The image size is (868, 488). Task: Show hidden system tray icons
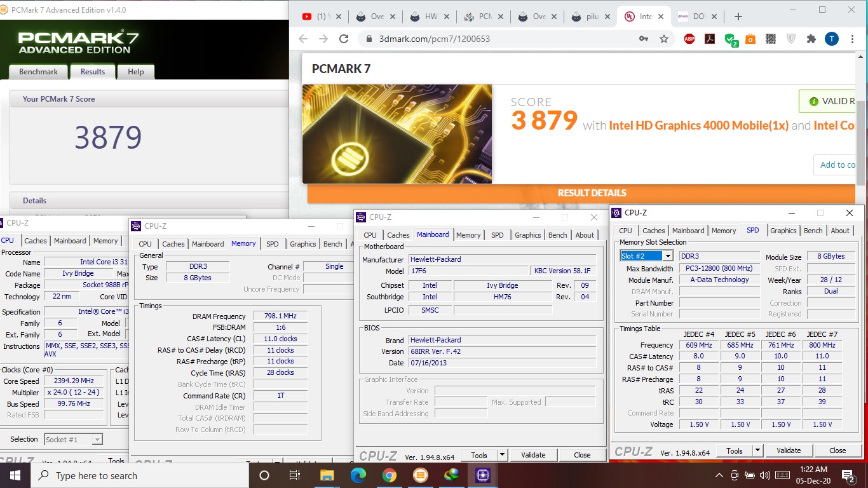pos(719,475)
